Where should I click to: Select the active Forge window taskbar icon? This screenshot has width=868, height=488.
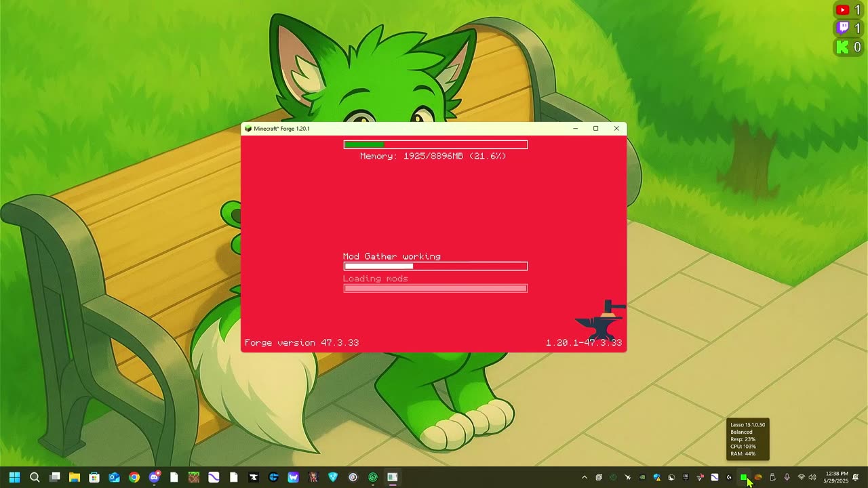point(393,477)
